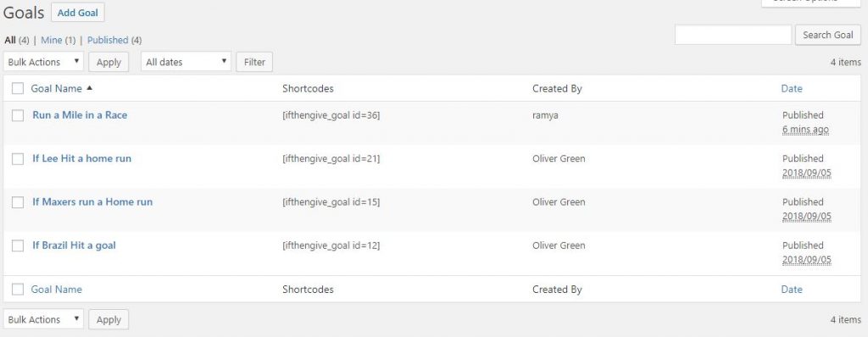Viewport: 868px width, 337px height.
Task: Open the If Maxers run a Home run goal
Action: pyautogui.click(x=92, y=202)
